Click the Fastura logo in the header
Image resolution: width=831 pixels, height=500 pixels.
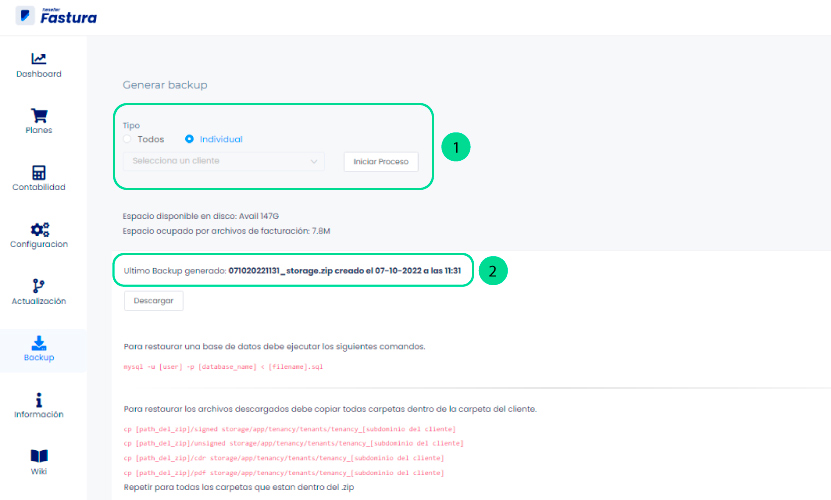coord(57,18)
